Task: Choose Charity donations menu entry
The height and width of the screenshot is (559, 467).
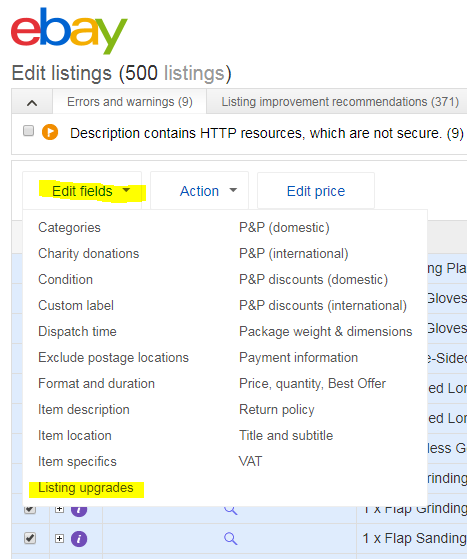Action: 88,253
